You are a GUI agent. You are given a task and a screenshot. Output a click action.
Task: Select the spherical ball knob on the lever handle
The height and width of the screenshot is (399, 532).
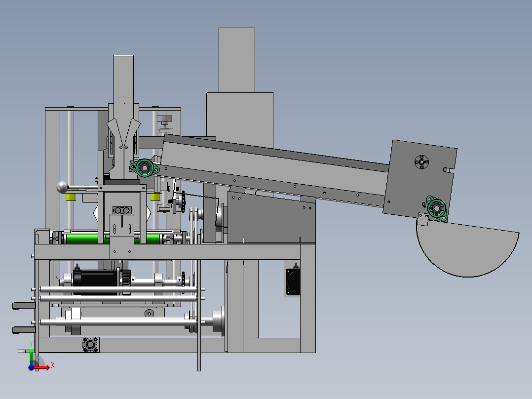[x=62, y=187]
